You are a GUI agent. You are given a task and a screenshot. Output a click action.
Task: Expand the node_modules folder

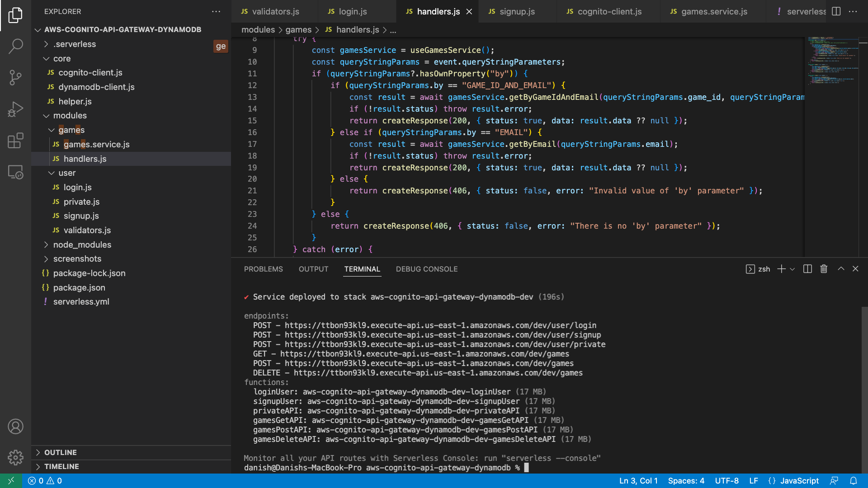tap(82, 244)
